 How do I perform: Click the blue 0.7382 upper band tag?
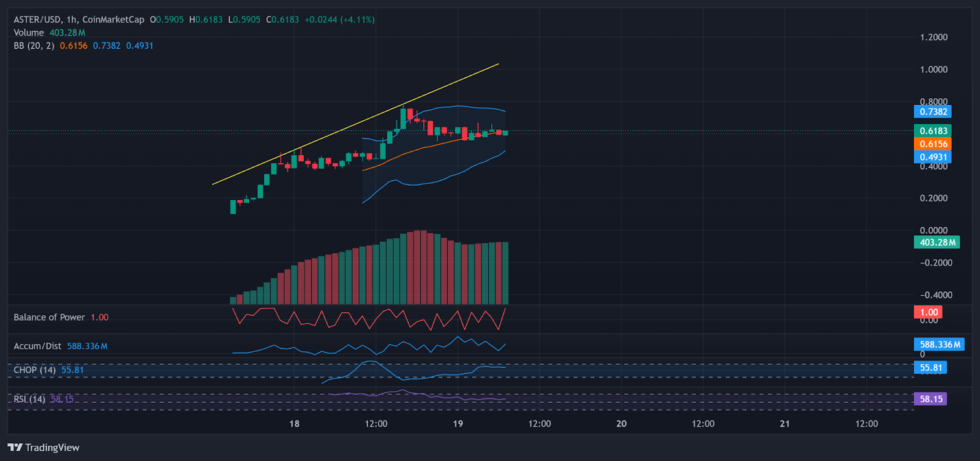pyautogui.click(x=933, y=112)
